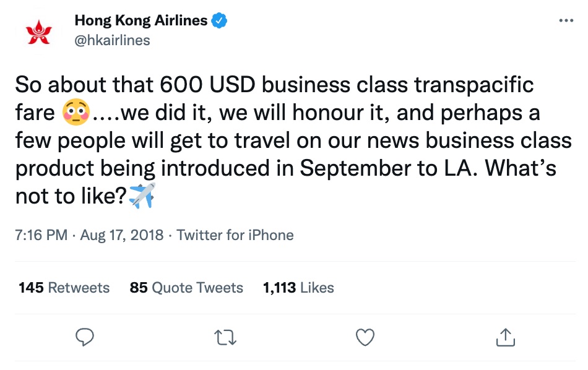The height and width of the screenshot is (370, 588).
Task: Select the Hong Kong Airlines display name
Action: [141, 19]
